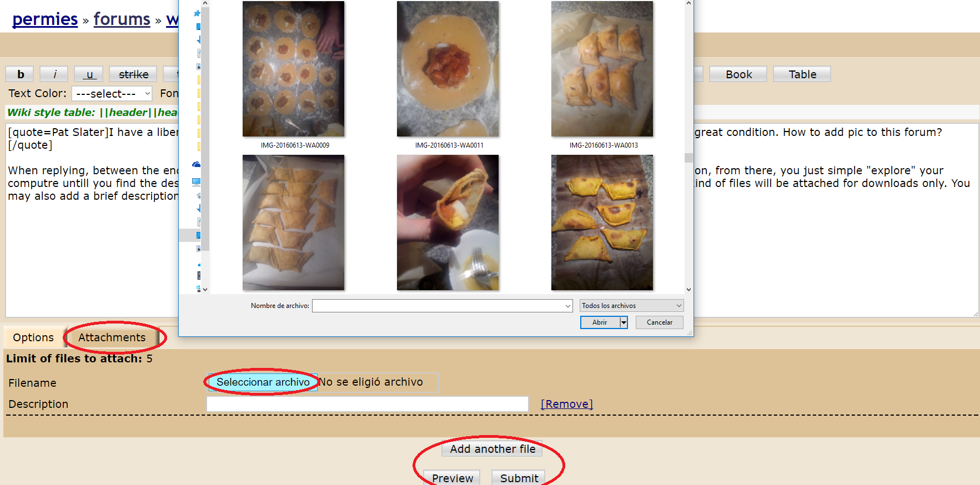The image size is (980, 485).
Task: Open the Text Color select dropdown
Action: coord(112,94)
